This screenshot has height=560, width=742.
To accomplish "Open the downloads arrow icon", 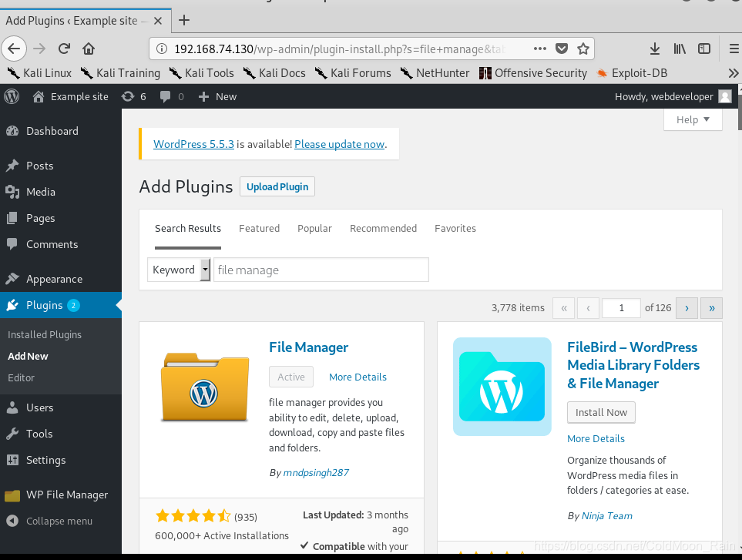I will [655, 49].
